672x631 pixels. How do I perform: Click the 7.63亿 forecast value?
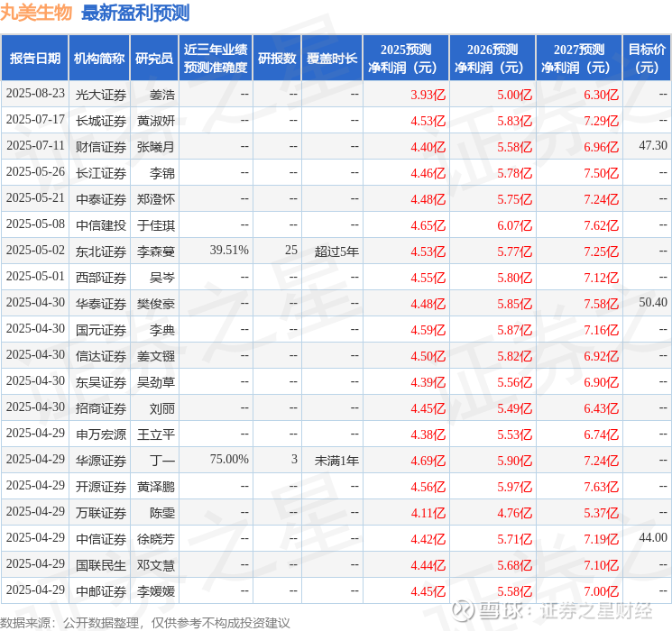point(601,487)
